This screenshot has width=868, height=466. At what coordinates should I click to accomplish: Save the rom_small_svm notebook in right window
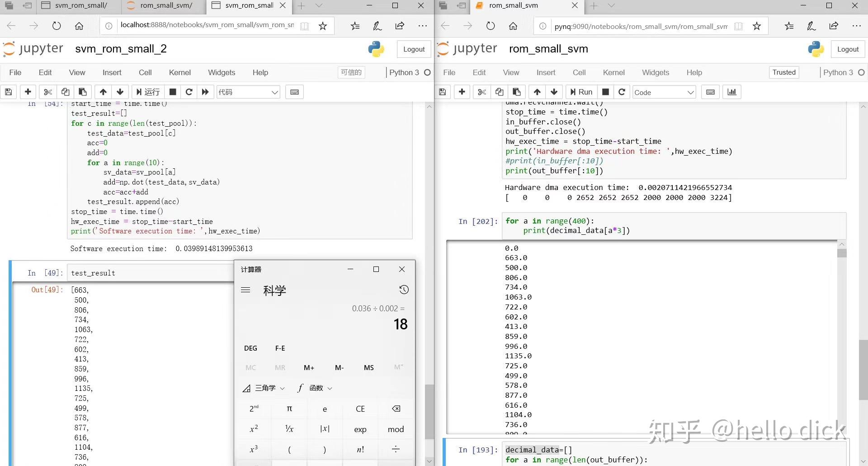[x=443, y=92]
